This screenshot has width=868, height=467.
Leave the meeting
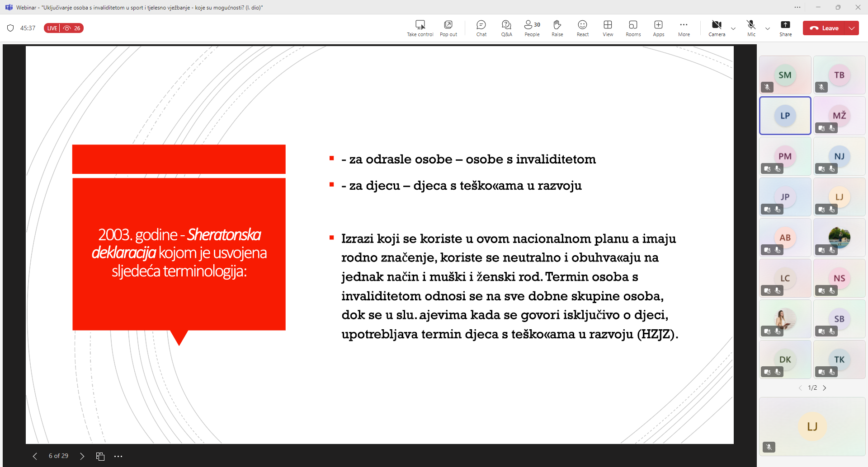coord(824,28)
